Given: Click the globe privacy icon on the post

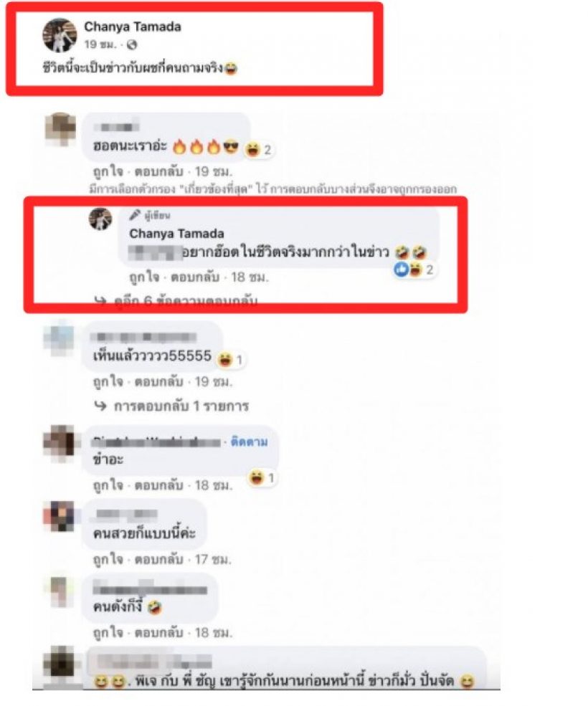Looking at the screenshot, I should (x=131, y=44).
